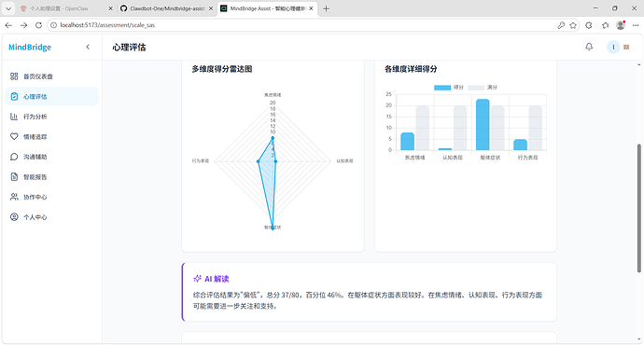Screen dimensions: 644x345
Task: Go forward with browser forward arrow
Action: [x=24, y=25]
